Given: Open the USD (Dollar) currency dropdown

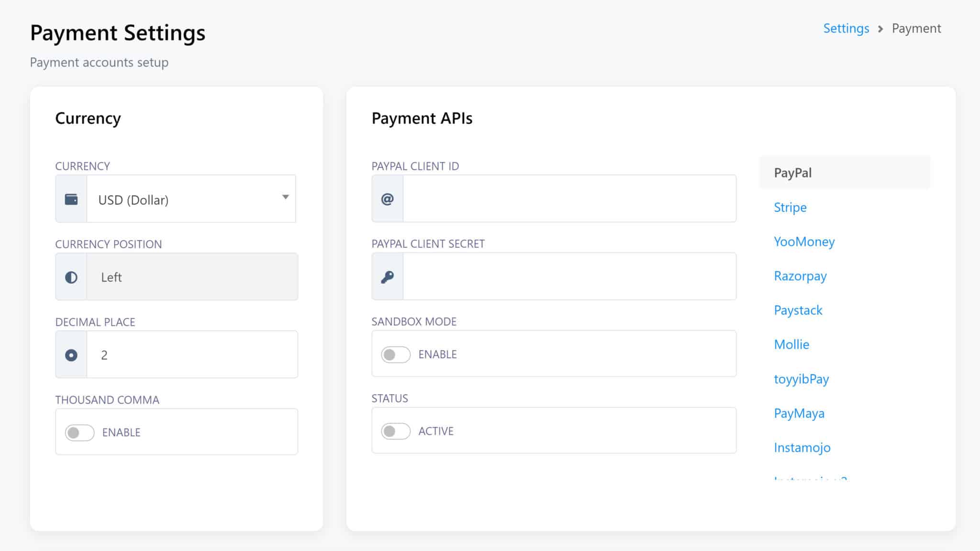Looking at the screenshot, I should point(182,199).
